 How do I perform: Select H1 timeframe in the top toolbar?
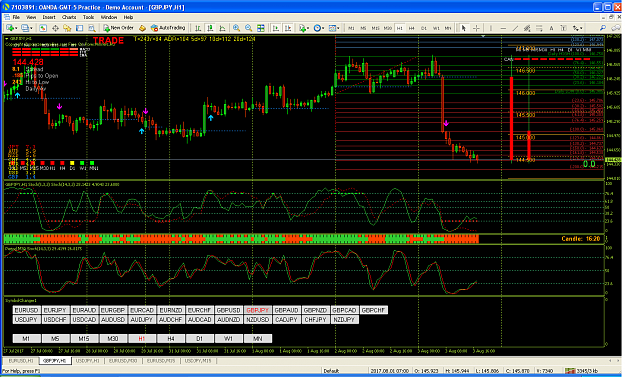click(399, 28)
